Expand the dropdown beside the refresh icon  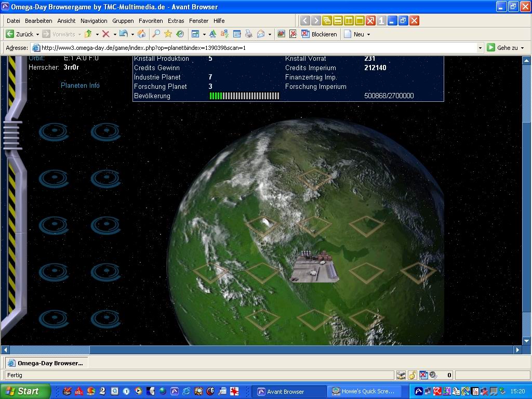[132, 34]
